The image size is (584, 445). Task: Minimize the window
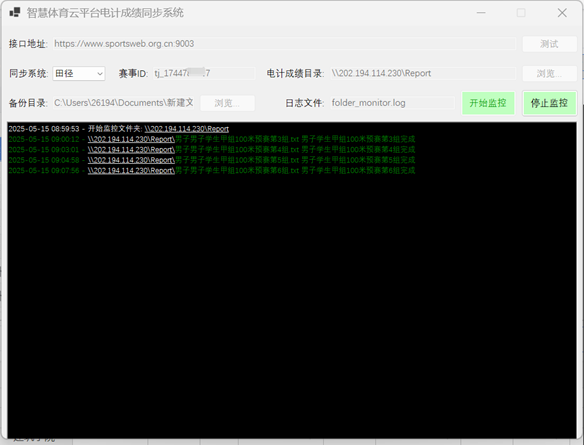(x=481, y=13)
